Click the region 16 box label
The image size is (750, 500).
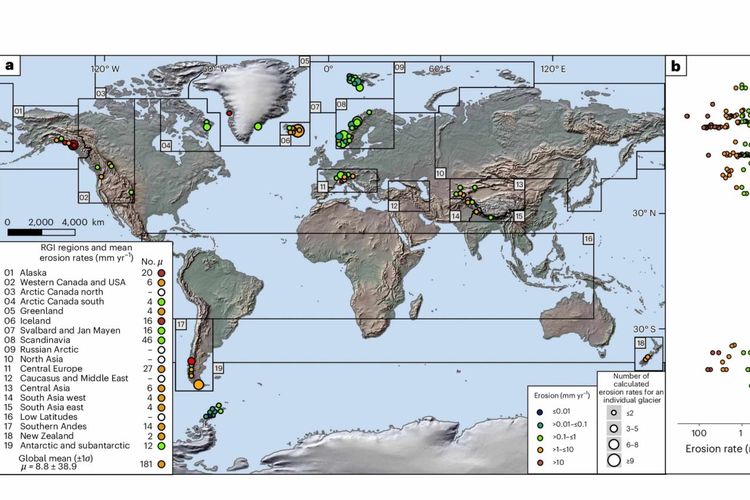click(588, 239)
